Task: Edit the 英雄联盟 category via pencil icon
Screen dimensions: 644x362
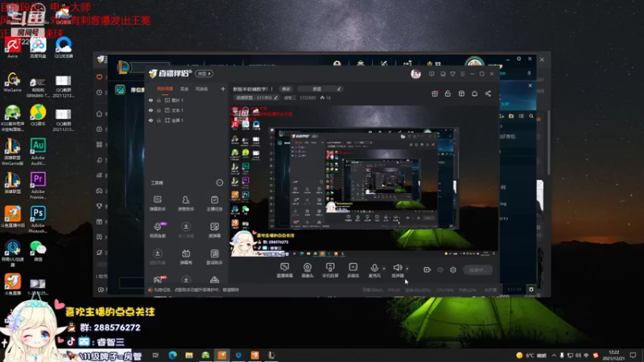Action: (276, 97)
